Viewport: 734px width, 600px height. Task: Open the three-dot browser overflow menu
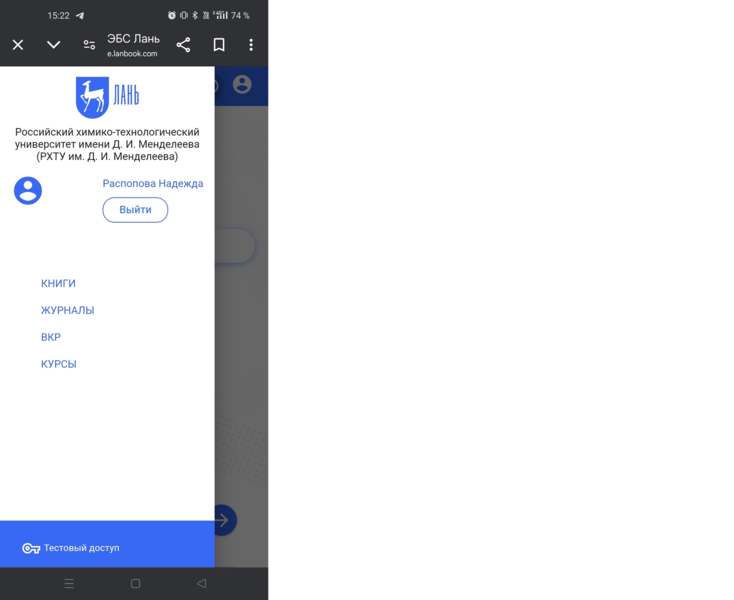click(x=251, y=45)
